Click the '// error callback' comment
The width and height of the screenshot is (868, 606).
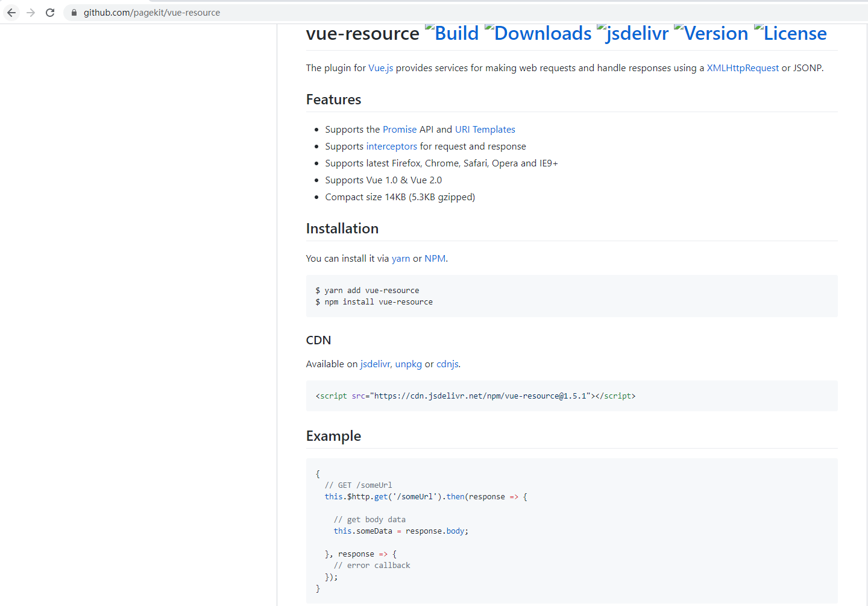(372, 566)
